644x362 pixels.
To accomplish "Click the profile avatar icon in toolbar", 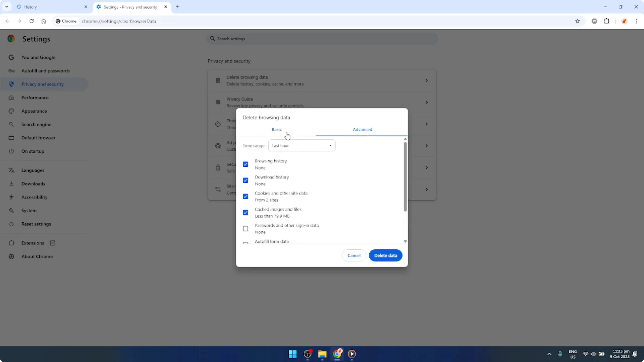I will pyautogui.click(x=624, y=21).
